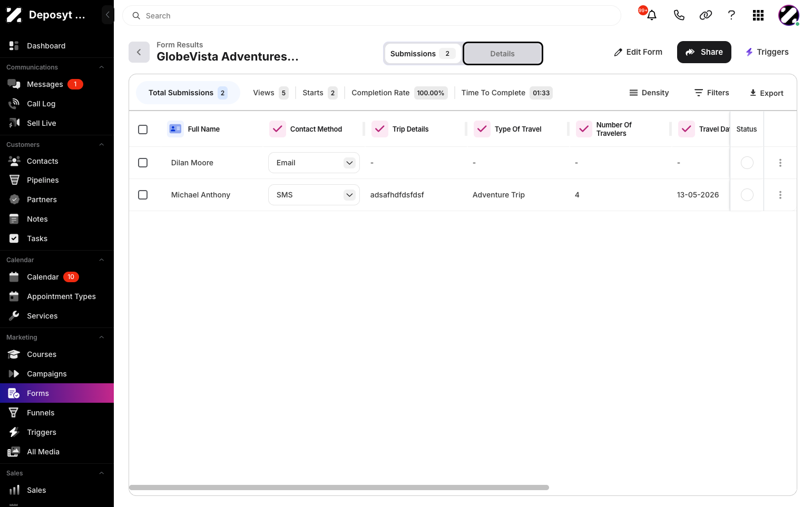
Task: Select the Starts stat
Action: point(320,93)
